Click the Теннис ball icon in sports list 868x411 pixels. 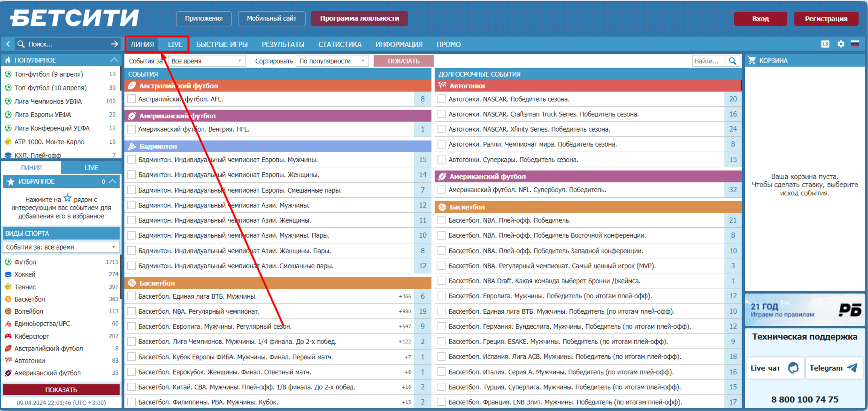[x=8, y=287]
